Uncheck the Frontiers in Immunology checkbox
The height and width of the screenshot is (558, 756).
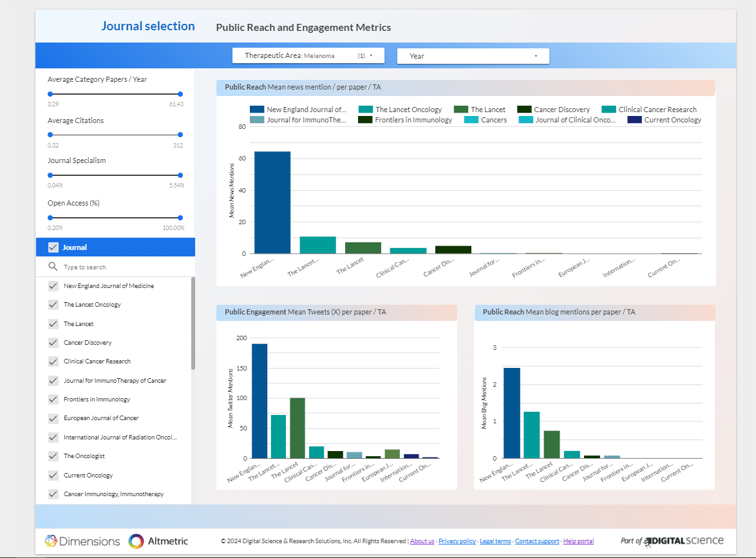pyautogui.click(x=53, y=399)
